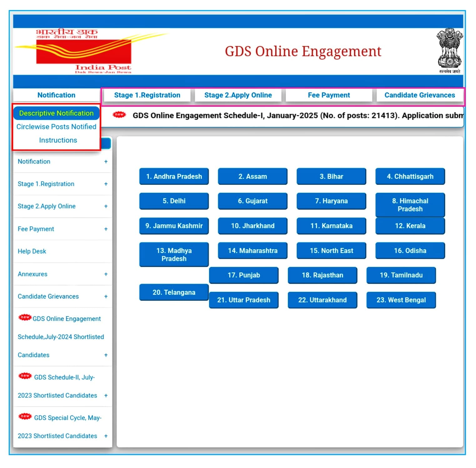Image resolution: width=476 pixels, height=468 pixels.
Task: Click new badge next to GDS Schedule-II
Action: (25, 376)
